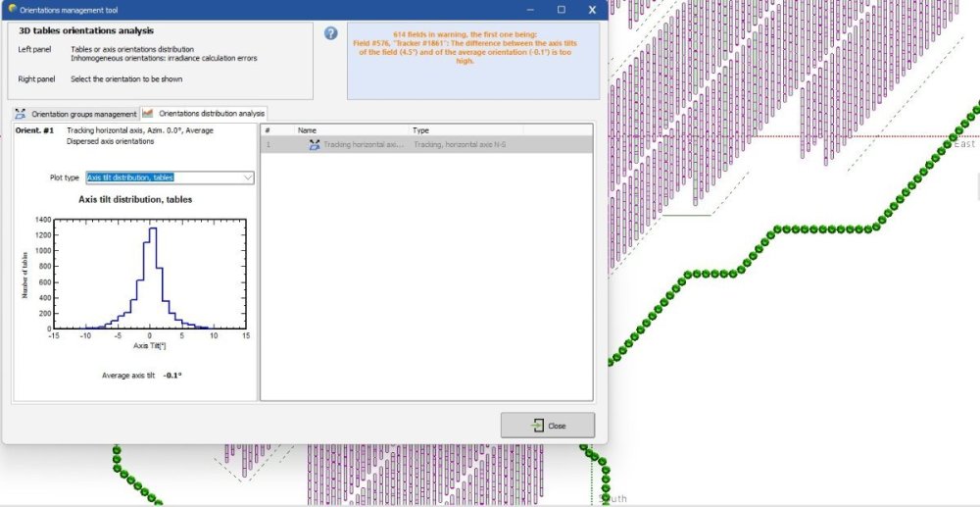Image resolution: width=980 pixels, height=507 pixels.
Task: Select the Orientations distribution analysis tab
Action: click(204, 114)
